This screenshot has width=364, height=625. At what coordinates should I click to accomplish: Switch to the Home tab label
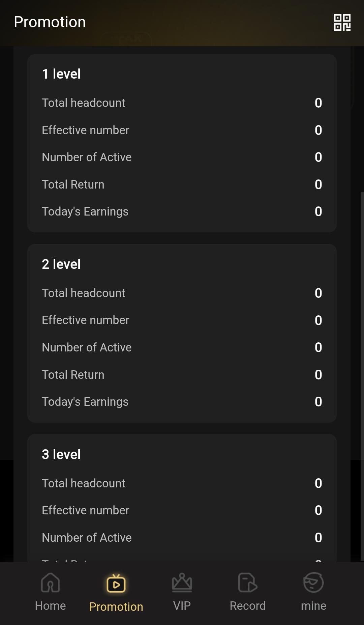pos(50,606)
